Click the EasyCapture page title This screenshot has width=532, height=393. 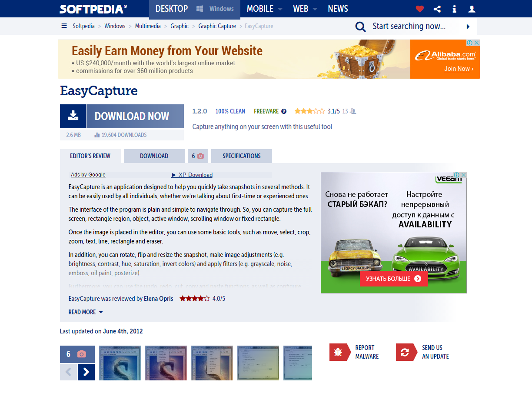(99, 91)
